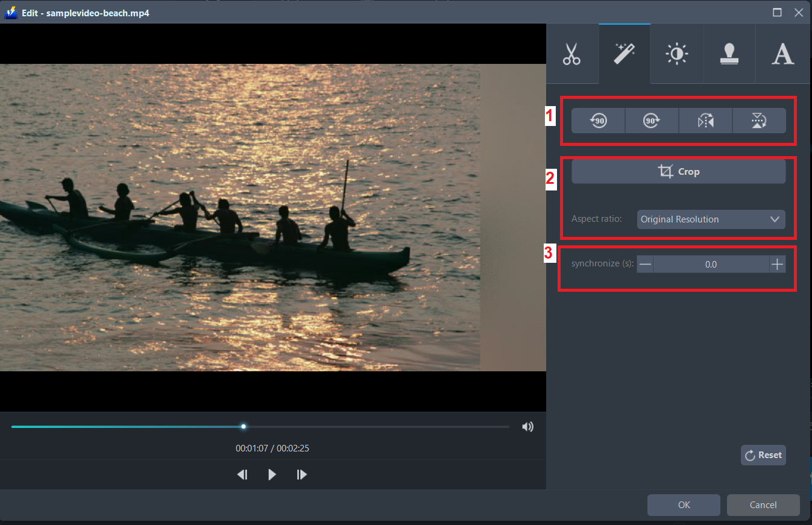Open the brightness Effect panel icon
812x525 pixels.
677,54
